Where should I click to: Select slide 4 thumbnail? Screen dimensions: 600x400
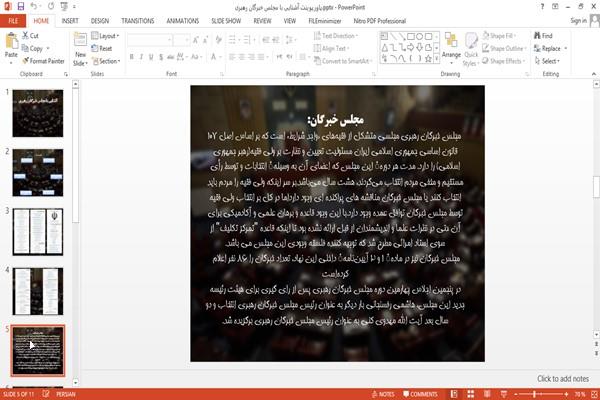click(38, 291)
